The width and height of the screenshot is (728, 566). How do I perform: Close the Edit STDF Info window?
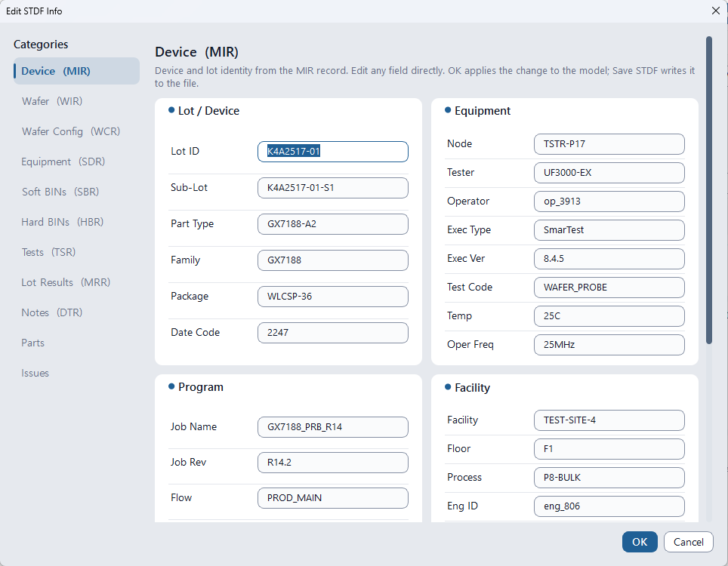(x=715, y=11)
